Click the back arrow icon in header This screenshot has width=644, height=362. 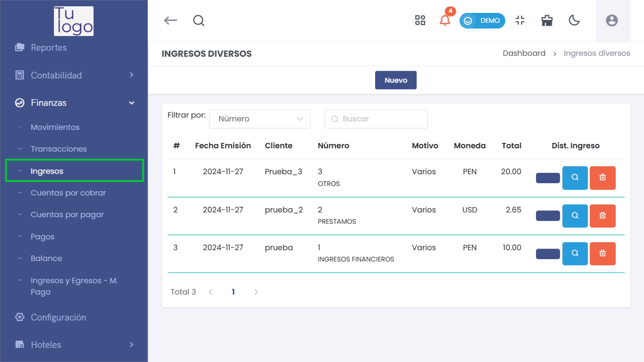[170, 20]
